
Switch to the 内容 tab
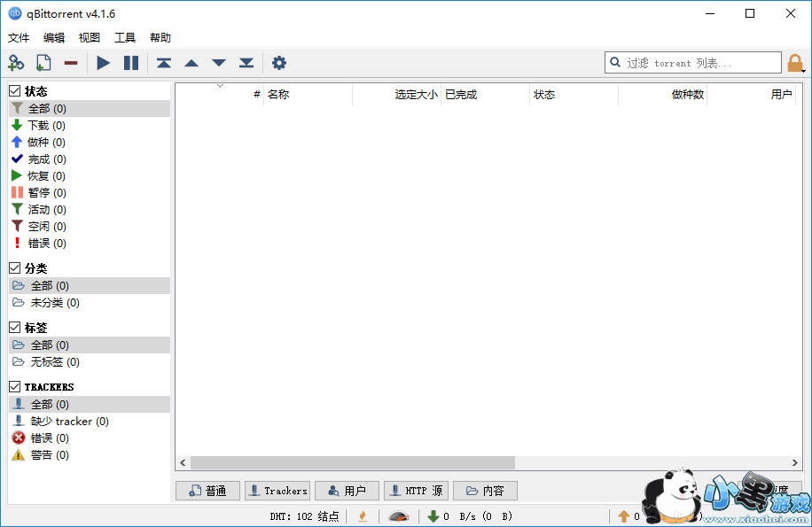pos(485,491)
